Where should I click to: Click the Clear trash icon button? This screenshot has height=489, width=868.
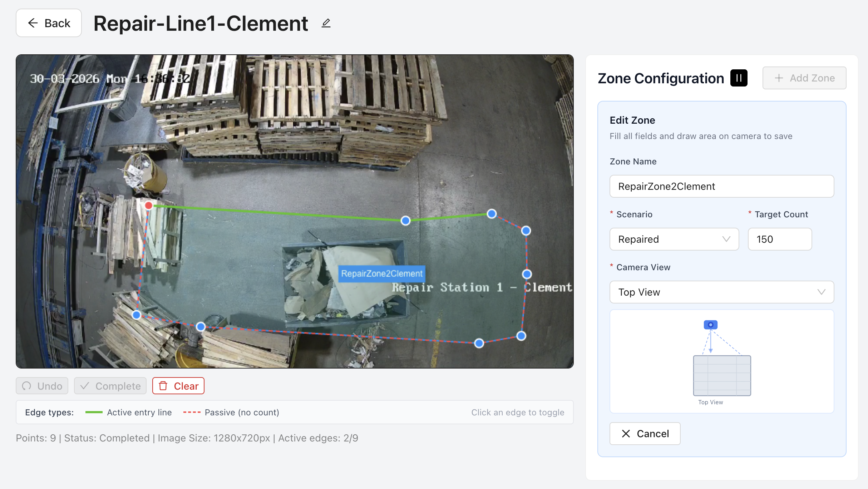click(178, 386)
